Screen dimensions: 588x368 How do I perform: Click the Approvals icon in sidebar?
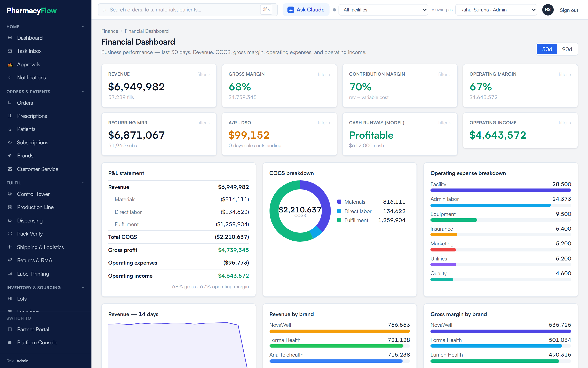tap(10, 64)
